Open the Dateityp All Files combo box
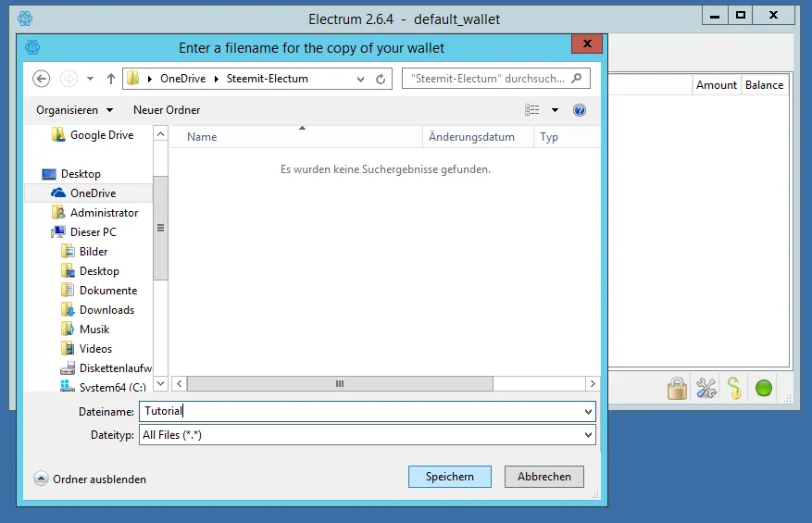 coord(368,435)
